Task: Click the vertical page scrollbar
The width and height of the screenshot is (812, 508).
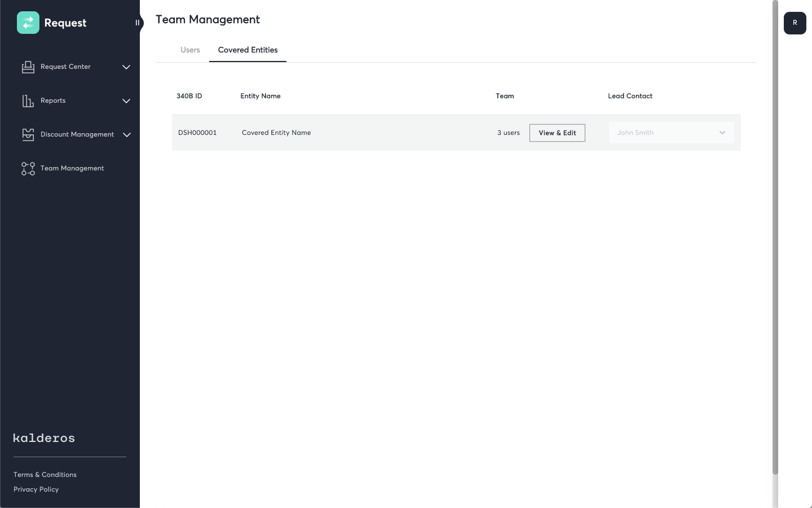Action: tap(775, 237)
